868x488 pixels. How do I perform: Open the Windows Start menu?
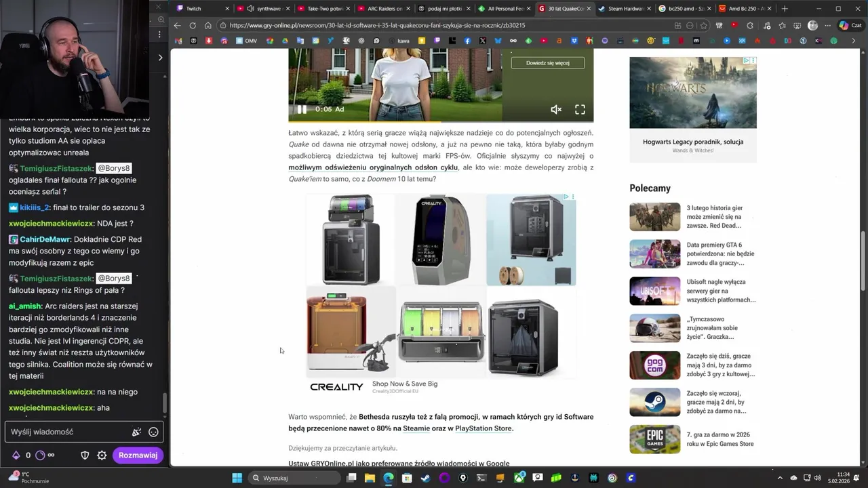tap(237, 478)
